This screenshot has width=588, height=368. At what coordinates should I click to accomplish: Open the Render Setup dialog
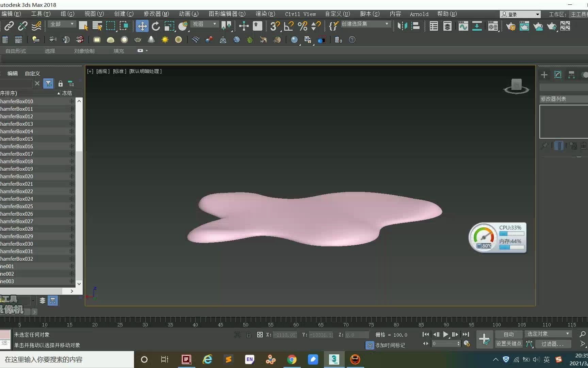(x=511, y=26)
